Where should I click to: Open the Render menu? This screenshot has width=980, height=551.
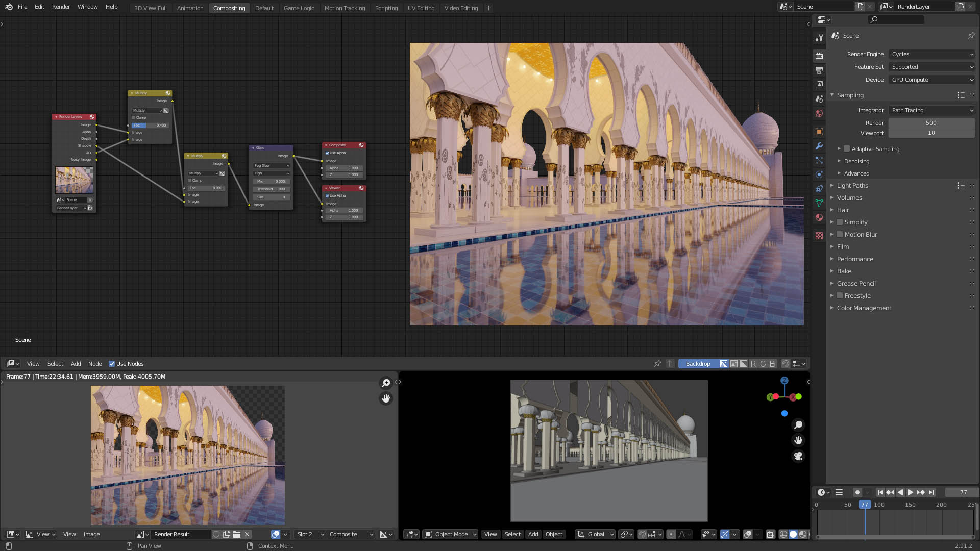pyautogui.click(x=61, y=7)
